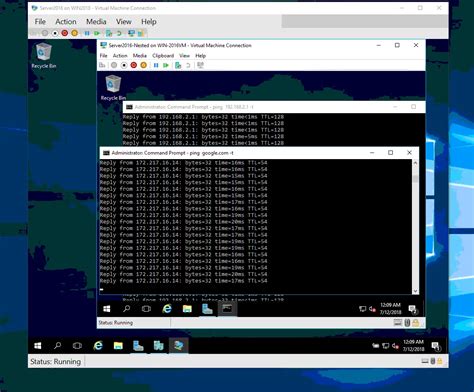
Task: Click Enhanced Session icon in Server2016-Nested toolbar
Action: click(200, 65)
